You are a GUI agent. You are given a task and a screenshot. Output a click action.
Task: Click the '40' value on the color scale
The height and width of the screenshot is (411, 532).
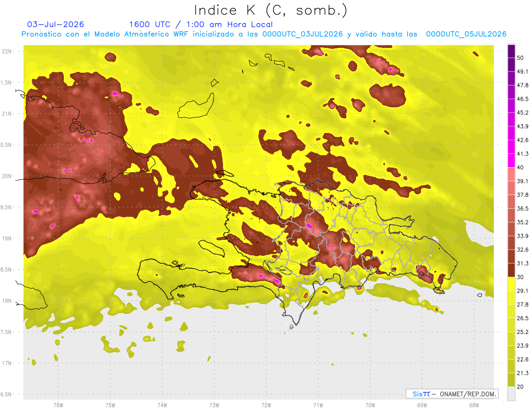tap(520, 168)
